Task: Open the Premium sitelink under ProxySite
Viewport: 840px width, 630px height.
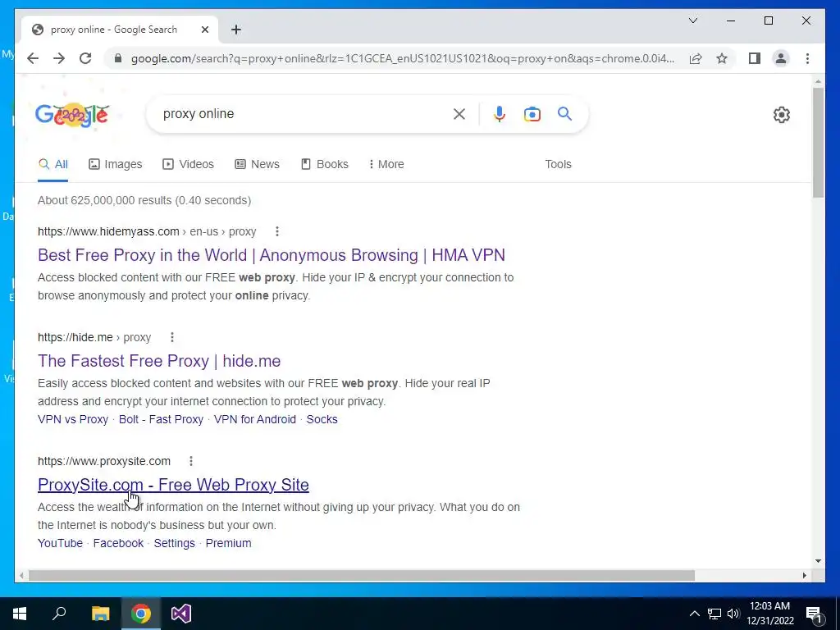Action: 229,543
